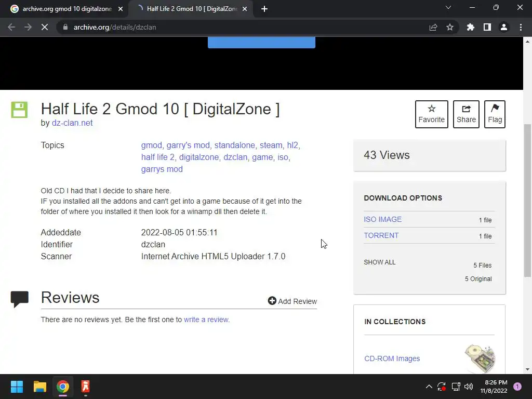Favorite this item

pyautogui.click(x=432, y=114)
